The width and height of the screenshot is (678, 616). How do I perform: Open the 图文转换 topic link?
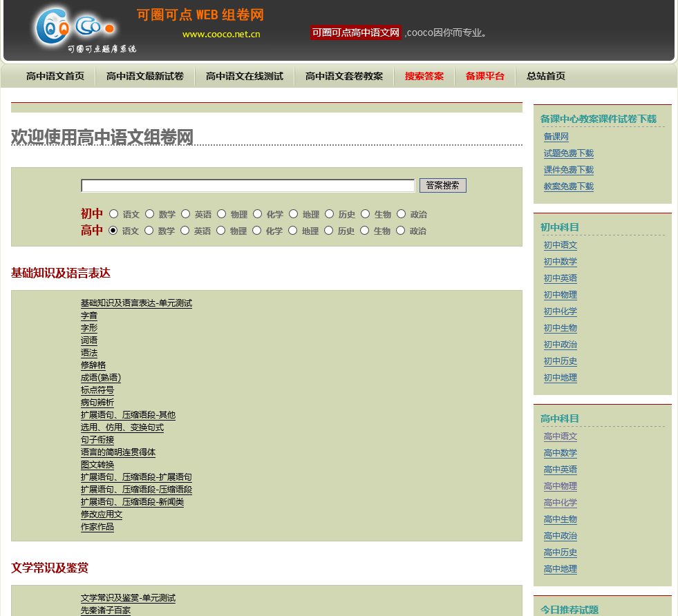97,465
